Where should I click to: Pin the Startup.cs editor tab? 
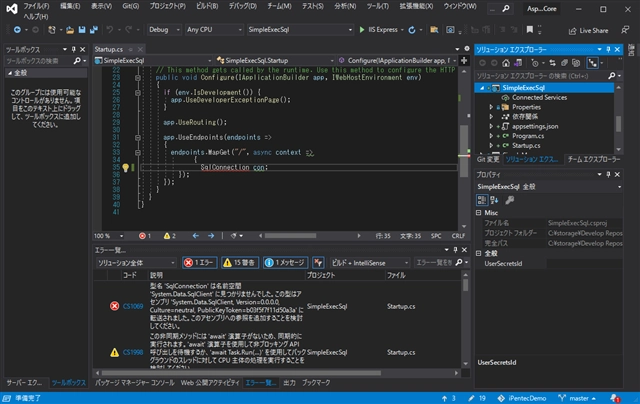131,49
